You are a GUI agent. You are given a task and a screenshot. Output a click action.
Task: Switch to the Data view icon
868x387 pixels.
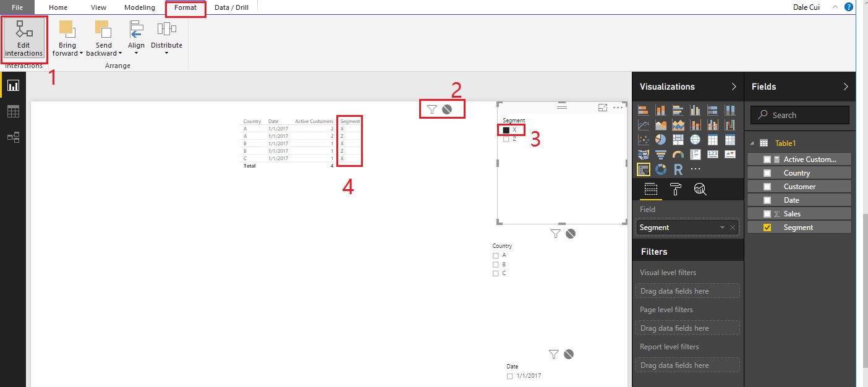tap(13, 111)
